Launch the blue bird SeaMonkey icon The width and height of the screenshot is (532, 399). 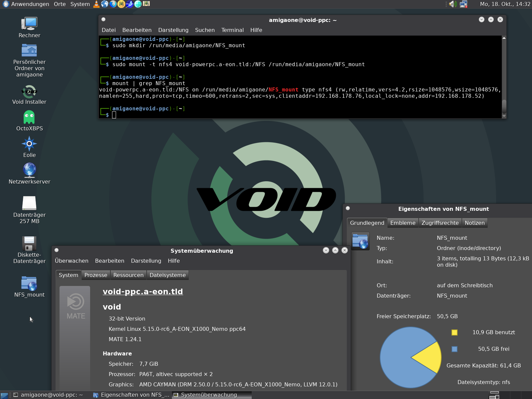pos(130,4)
